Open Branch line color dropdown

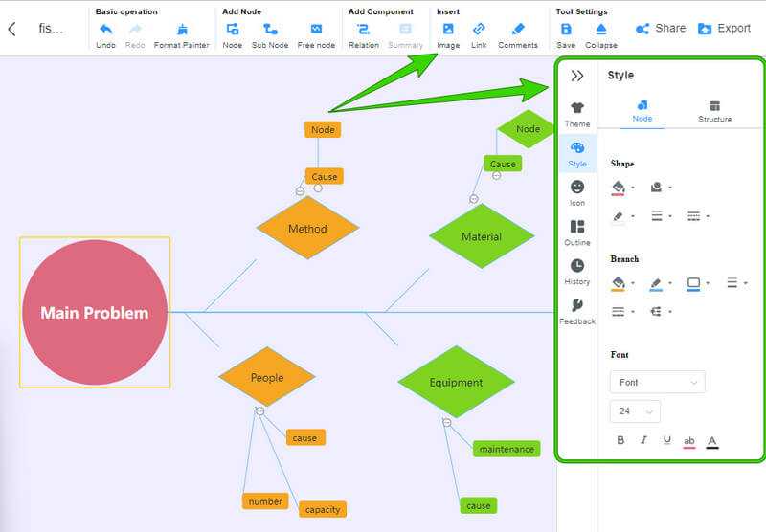point(660,283)
